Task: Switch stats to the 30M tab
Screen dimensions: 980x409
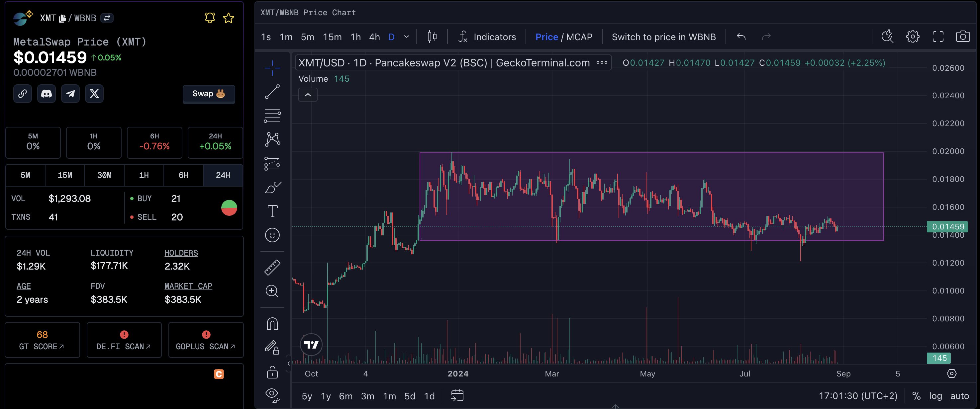Action: point(104,175)
